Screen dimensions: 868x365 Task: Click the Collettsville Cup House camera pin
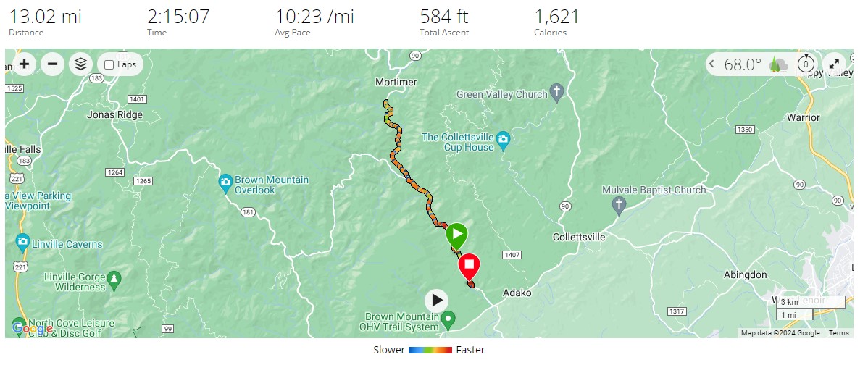click(x=503, y=139)
